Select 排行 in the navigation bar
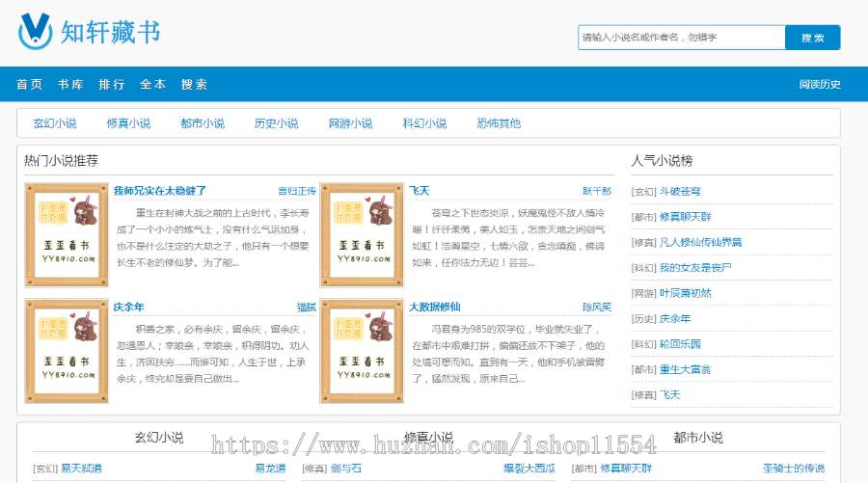The height and width of the screenshot is (483, 868). (112, 85)
